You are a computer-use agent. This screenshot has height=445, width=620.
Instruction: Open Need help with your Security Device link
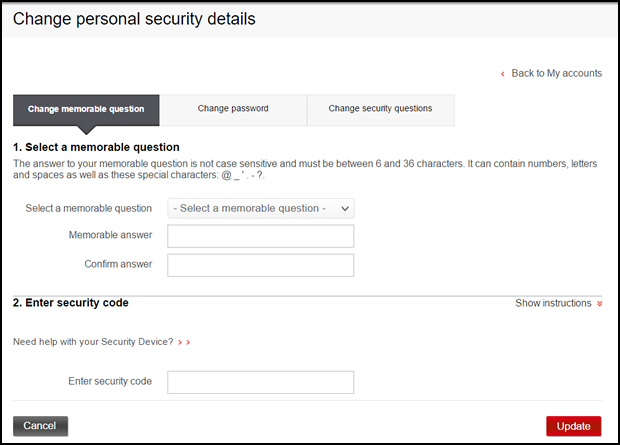[93, 342]
